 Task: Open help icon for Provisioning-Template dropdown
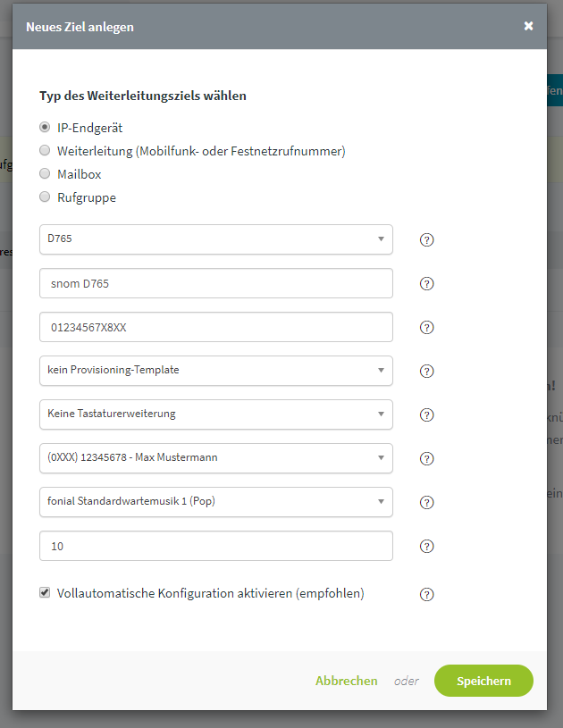point(426,371)
